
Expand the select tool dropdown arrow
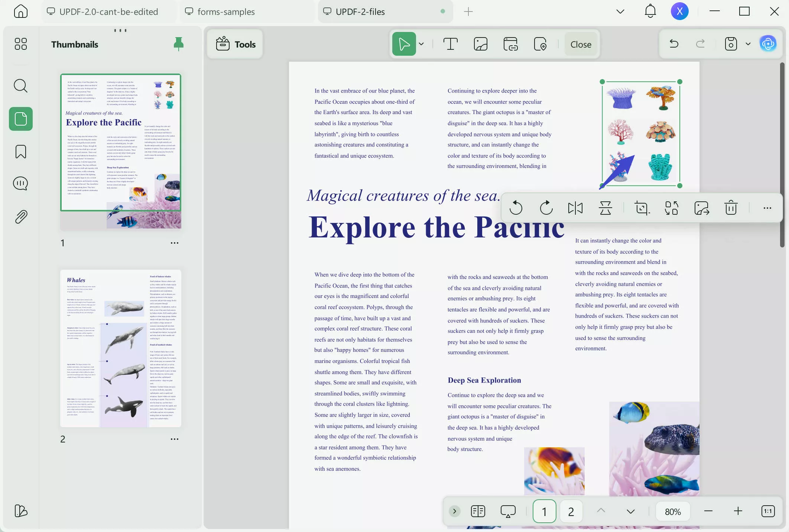coord(421,44)
